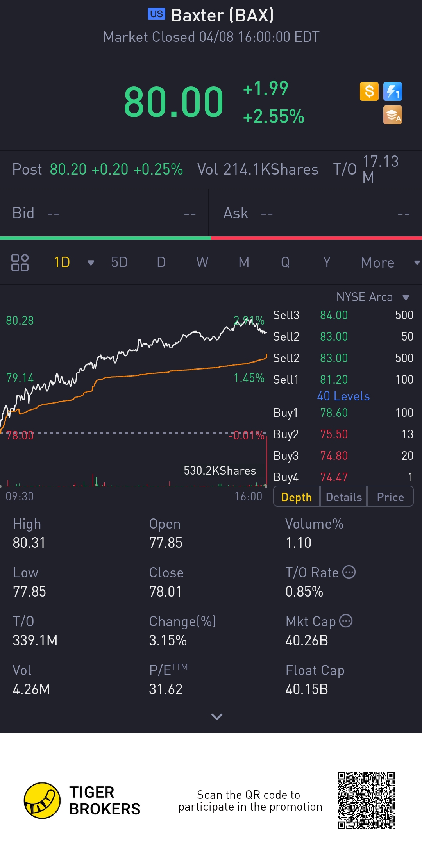Image resolution: width=422 pixels, height=868 pixels.
Task: Tap the Post market price 80.20
Action: tap(68, 170)
